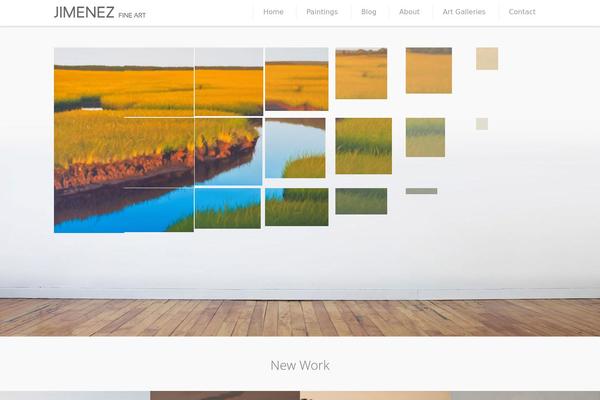Image resolution: width=600 pixels, height=400 pixels.
Task: Click the New Work section heading
Action: coord(300,365)
